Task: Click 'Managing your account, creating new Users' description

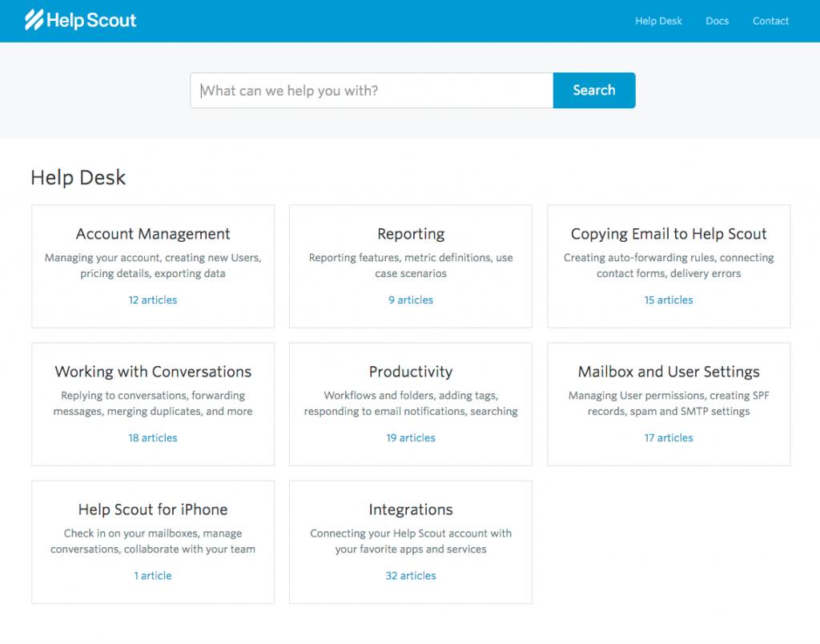Action: point(153,265)
